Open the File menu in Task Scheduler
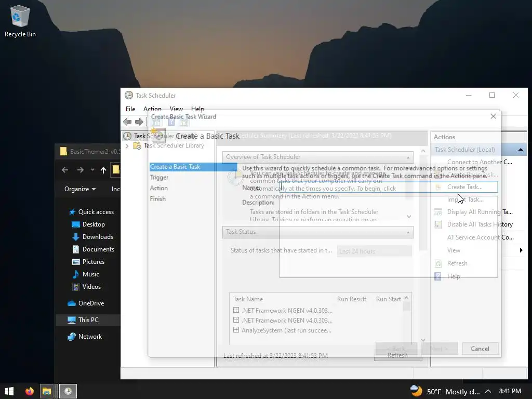532x399 pixels. 130,109
